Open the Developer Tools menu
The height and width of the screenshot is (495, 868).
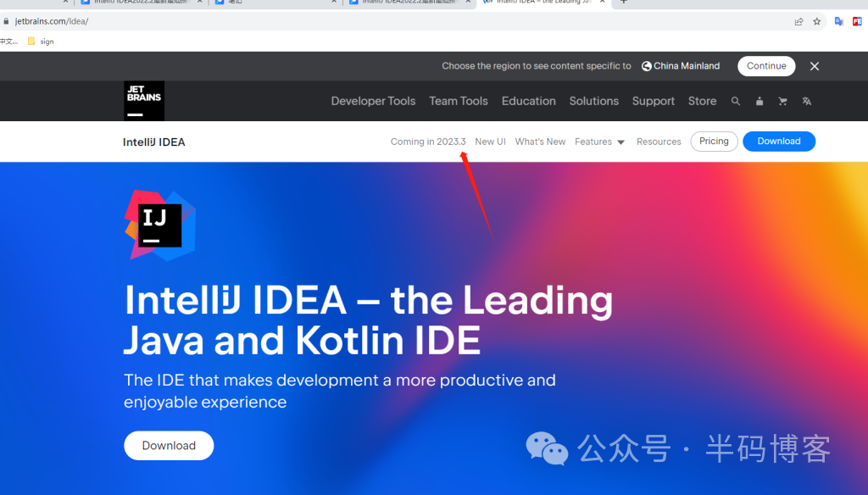tap(373, 102)
